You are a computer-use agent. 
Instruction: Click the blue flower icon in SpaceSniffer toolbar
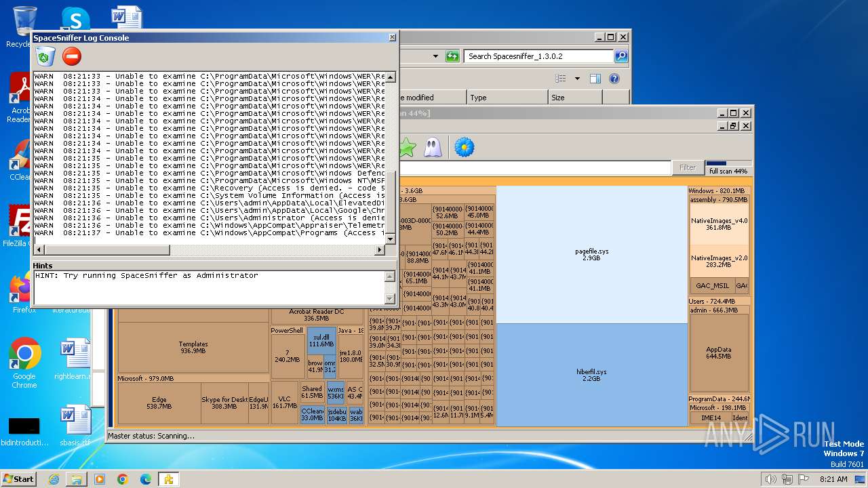(464, 147)
